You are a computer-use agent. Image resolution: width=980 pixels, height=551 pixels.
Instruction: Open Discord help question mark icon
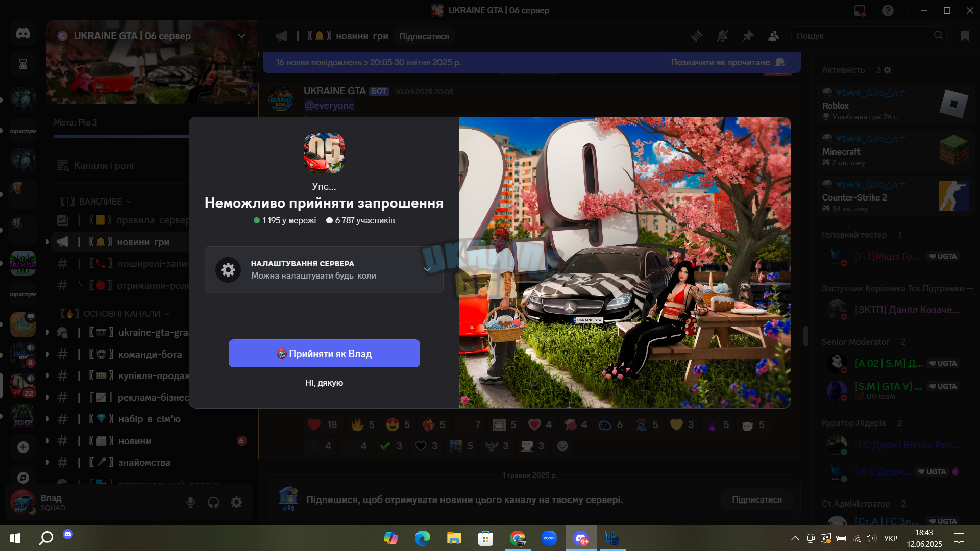coord(888,10)
